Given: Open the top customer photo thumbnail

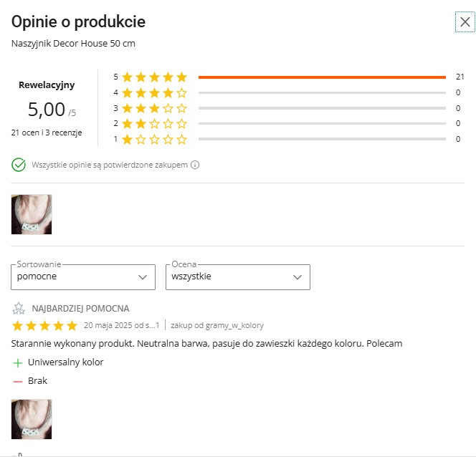Looking at the screenshot, I should point(32,214).
